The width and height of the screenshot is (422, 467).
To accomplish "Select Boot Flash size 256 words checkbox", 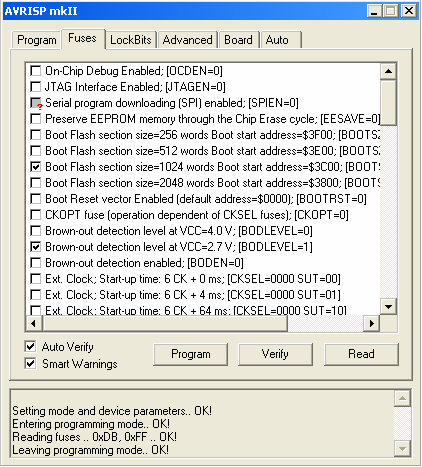I will pos(36,135).
